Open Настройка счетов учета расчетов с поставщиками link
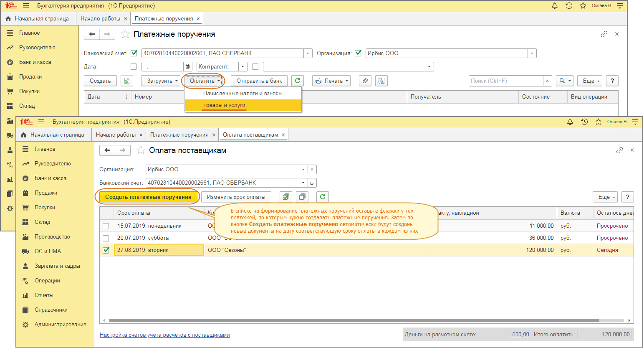The image size is (644, 348). 164,335
